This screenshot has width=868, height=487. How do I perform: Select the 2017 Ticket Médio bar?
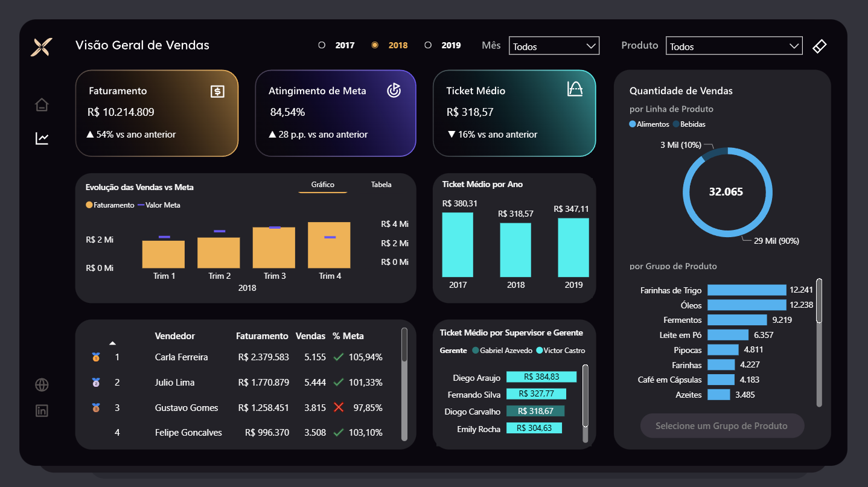[x=458, y=244]
